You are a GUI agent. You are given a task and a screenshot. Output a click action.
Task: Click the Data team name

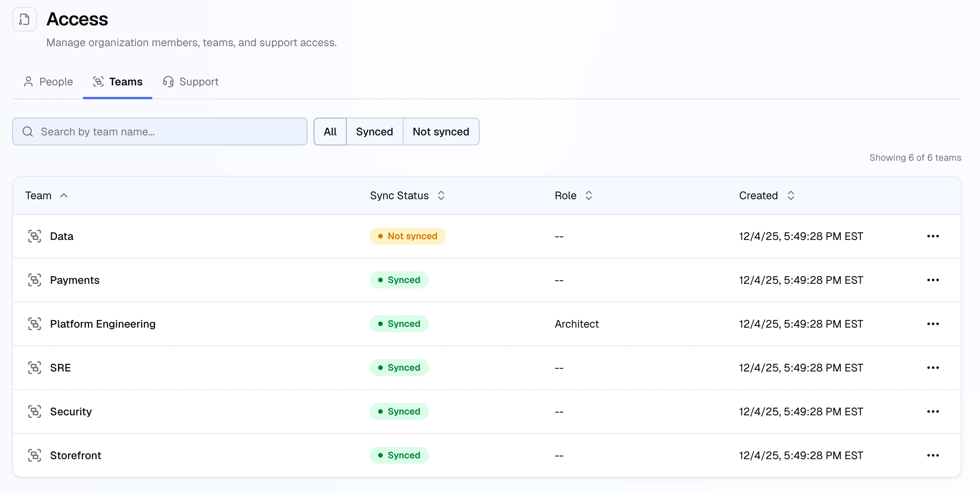click(61, 236)
